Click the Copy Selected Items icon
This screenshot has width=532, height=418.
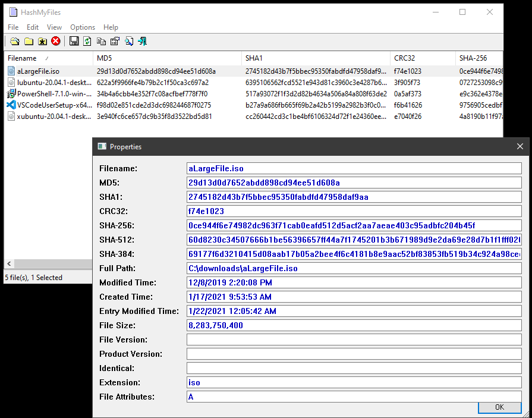(x=101, y=42)
